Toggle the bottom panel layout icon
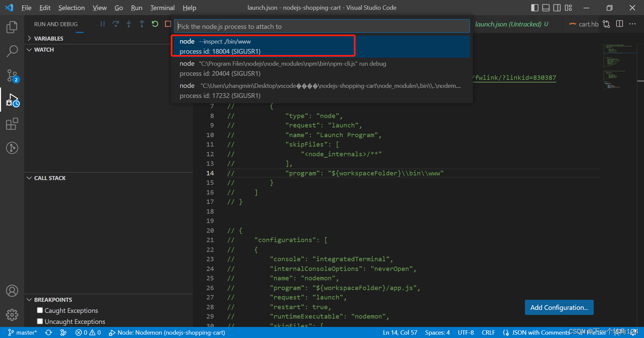Viewport: 644px width, 338px height. point(546,8)
